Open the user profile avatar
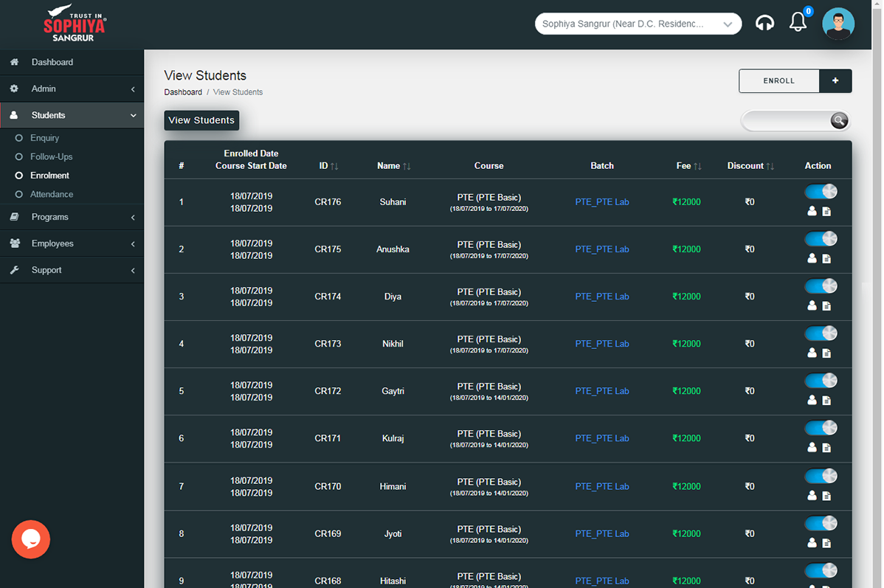 coord(838,23)
